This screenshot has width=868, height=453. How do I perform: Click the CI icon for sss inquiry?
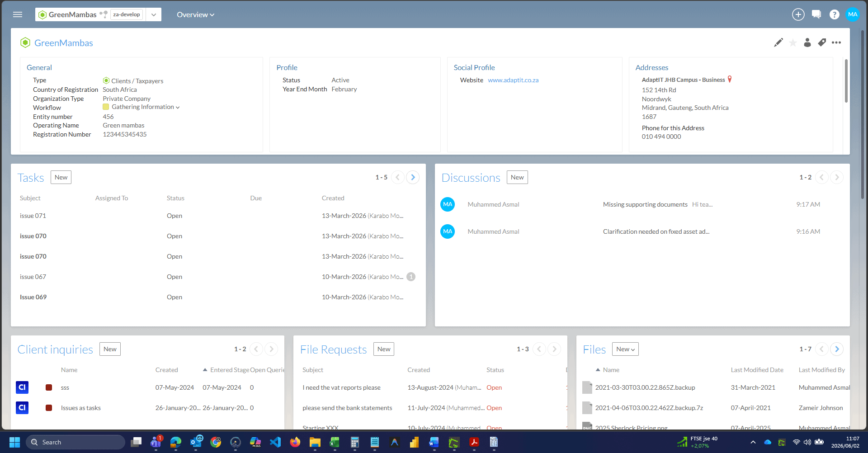(22, 387)
